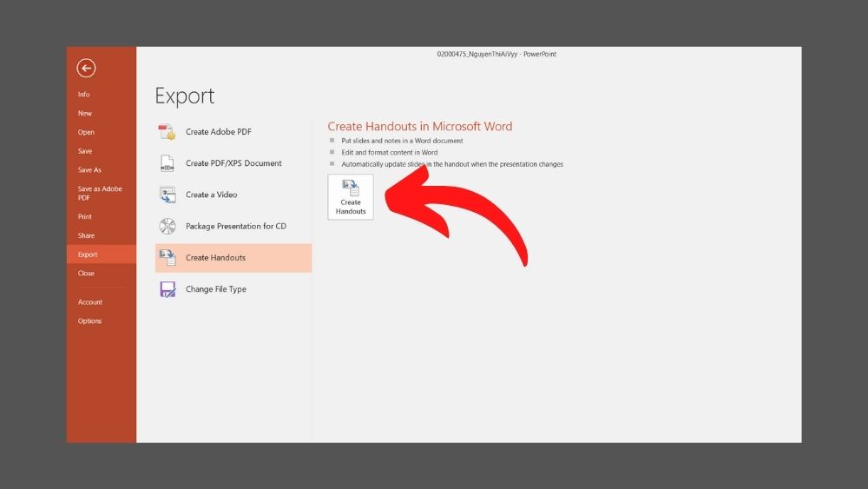Switch to the Share page
Screen dimensions: 868x489
[86, 236]
